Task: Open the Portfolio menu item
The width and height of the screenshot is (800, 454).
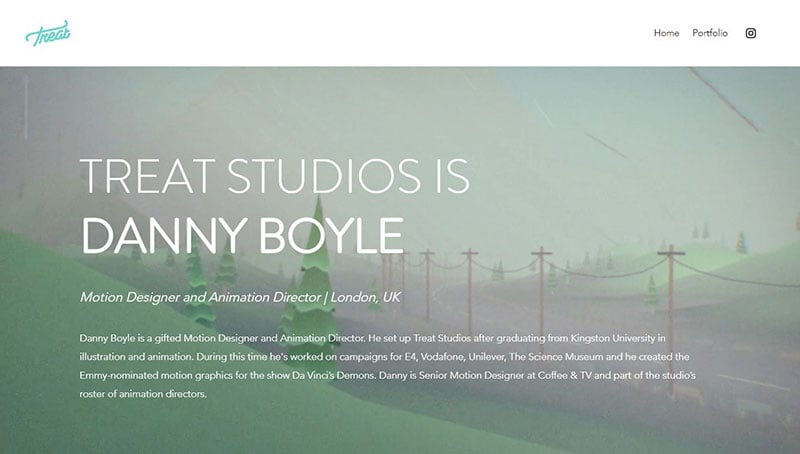Action: click(710, 33)
